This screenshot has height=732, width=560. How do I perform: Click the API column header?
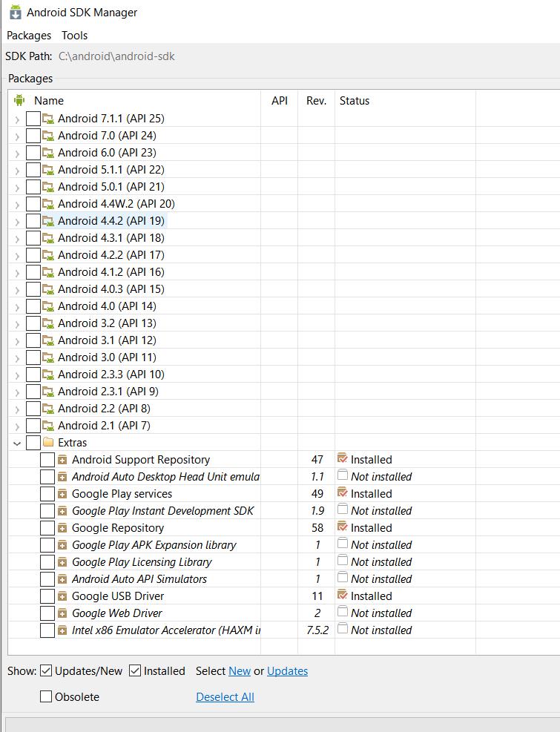click(x=280, y=101)
